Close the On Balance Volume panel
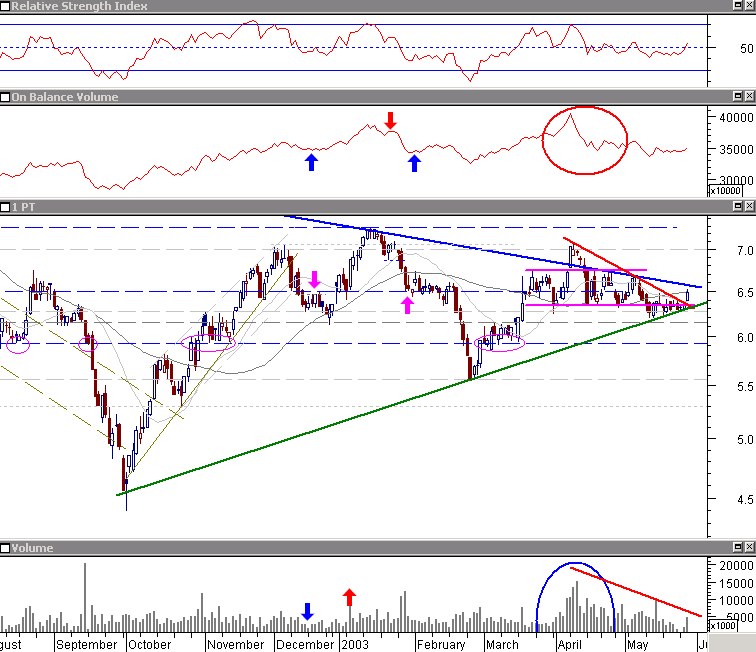Screen dimensions: 756x652 [x=749, y=96]
